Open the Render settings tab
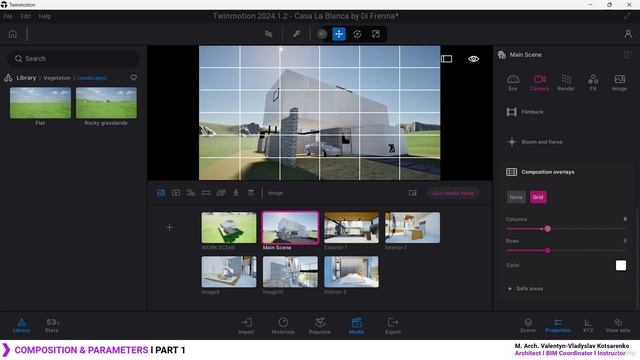Image resolution: width=640 pixels, height=360 pixels. [566, 82]
